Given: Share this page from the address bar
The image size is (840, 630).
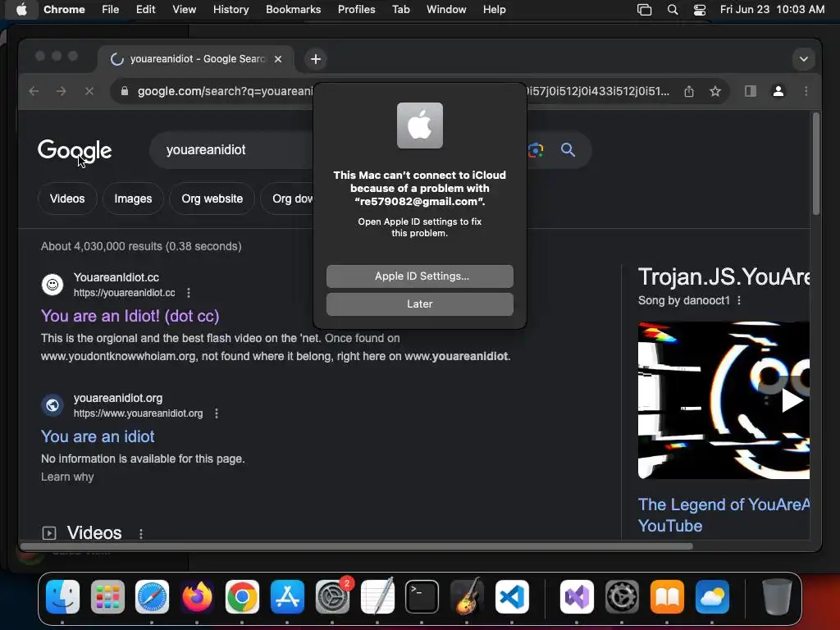Looking at the screenshot, I should pos(689,92).
